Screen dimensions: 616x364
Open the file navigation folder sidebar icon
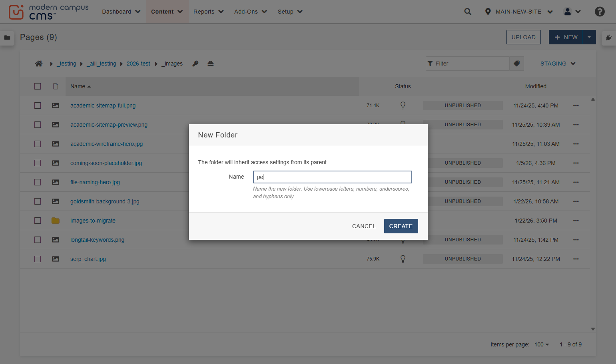coord(7,38)
